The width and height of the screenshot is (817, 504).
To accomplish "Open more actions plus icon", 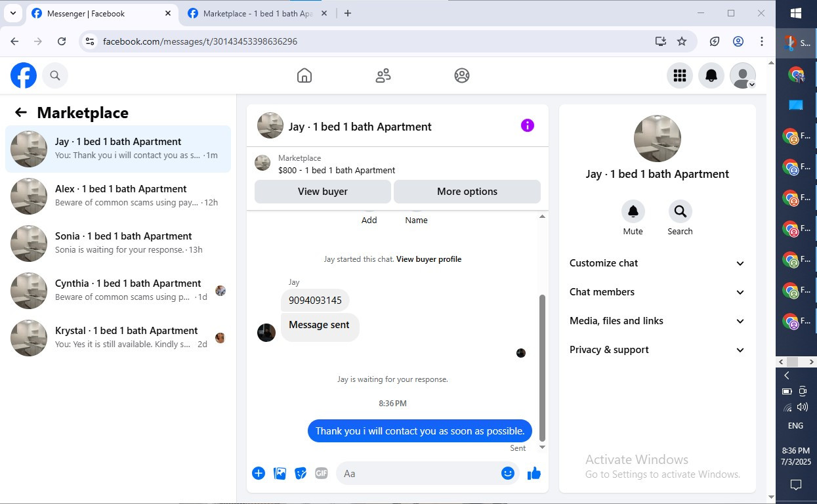I will (259, 473).
